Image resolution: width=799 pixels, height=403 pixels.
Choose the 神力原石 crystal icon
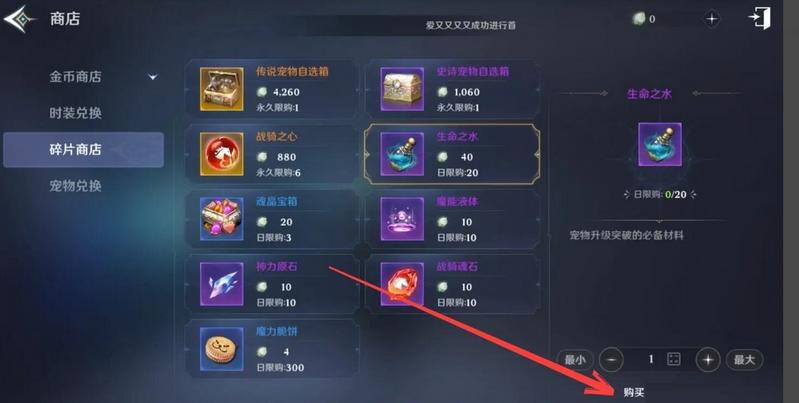(x=222, y=284)
